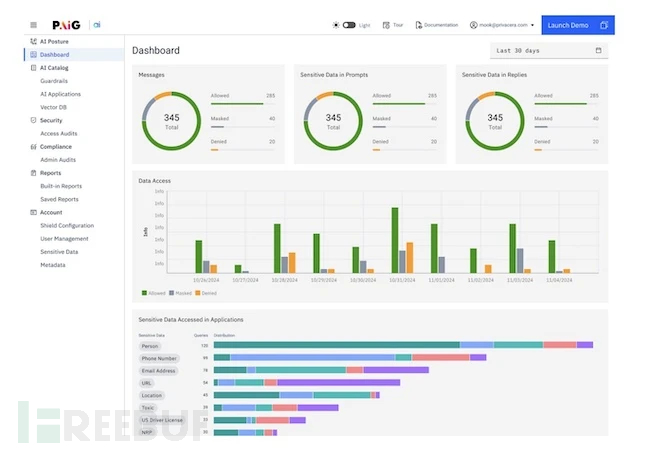
Task: Click the Compliance section icon
Action: 32,146
